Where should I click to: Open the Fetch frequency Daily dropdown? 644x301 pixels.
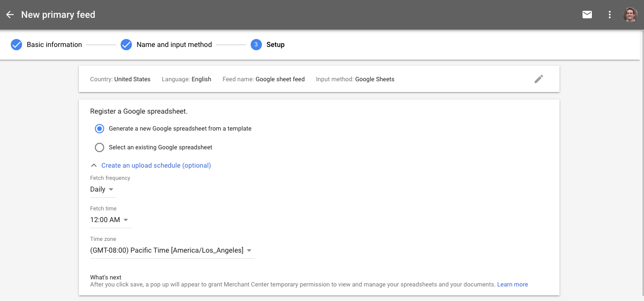102,190
